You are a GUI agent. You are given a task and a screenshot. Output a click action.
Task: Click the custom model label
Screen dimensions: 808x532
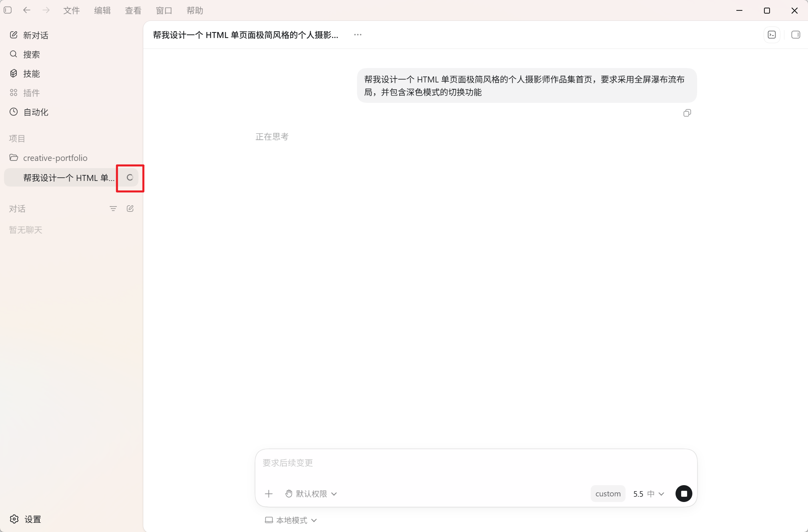pos(608,494)
